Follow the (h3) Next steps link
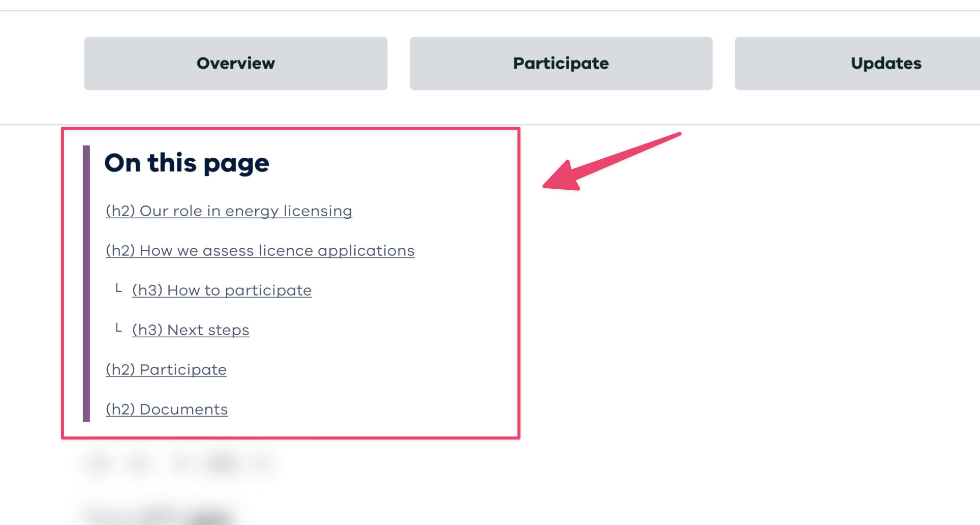 click(191, 330)
